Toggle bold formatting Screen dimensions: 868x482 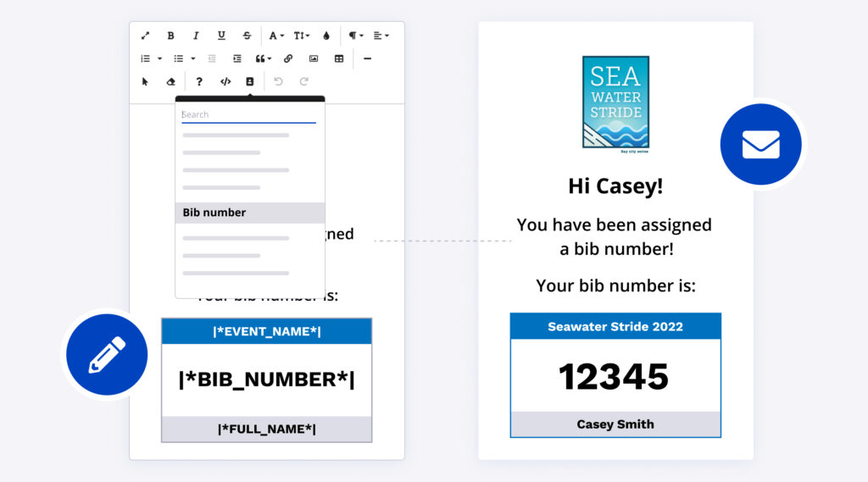coord(170,36)
